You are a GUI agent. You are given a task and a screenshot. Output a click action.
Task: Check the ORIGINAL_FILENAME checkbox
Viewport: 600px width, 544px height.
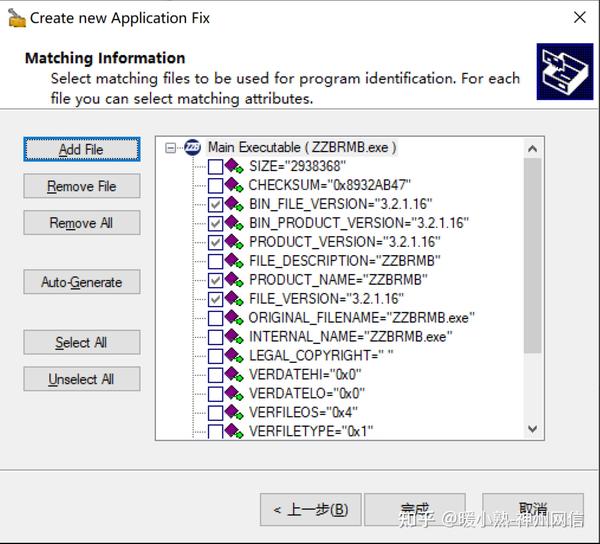215,318
